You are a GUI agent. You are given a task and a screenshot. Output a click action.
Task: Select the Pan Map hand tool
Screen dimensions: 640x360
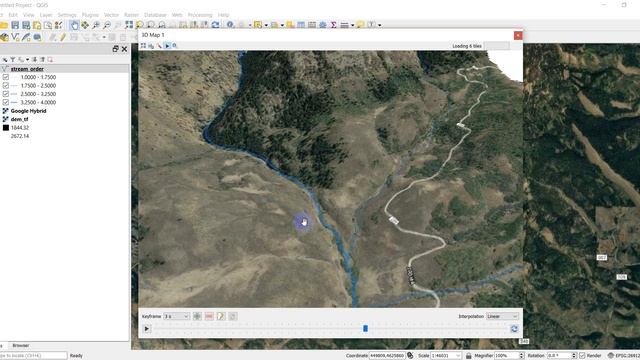(x=74, y=25)
